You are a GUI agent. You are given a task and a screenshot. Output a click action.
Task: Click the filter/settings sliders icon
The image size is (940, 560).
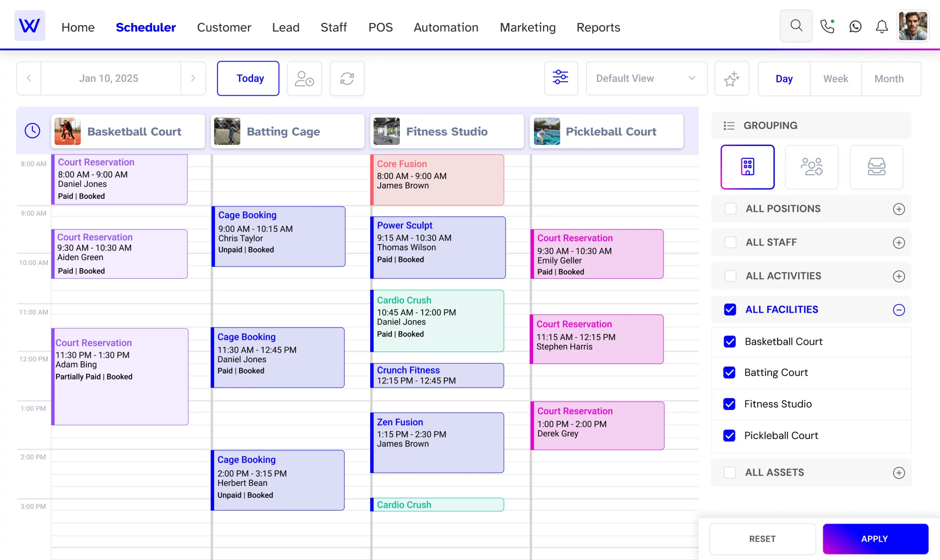coord(560,78)
